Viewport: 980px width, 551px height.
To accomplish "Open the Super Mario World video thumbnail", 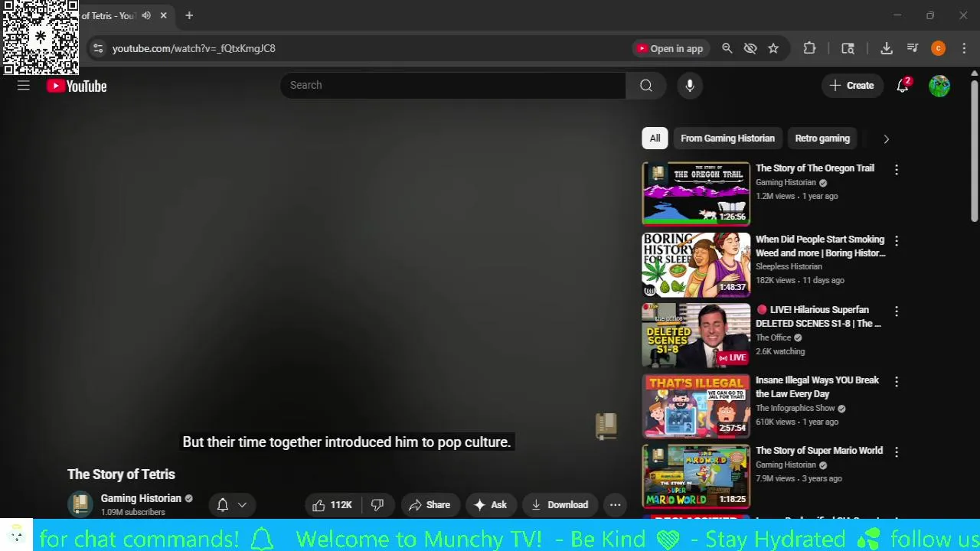I will pos(696,475).
